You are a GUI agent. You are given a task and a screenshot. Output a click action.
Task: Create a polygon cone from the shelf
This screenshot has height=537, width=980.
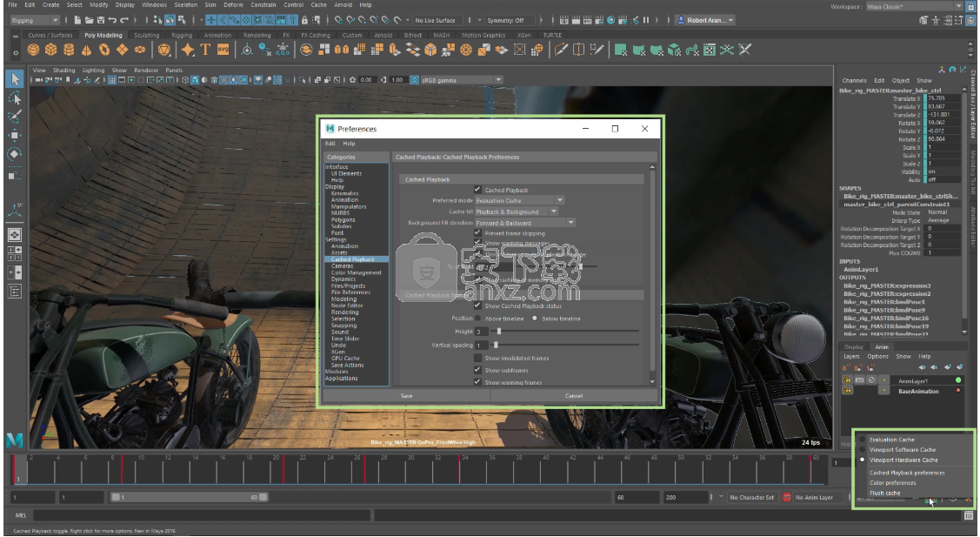click(86, 50)
